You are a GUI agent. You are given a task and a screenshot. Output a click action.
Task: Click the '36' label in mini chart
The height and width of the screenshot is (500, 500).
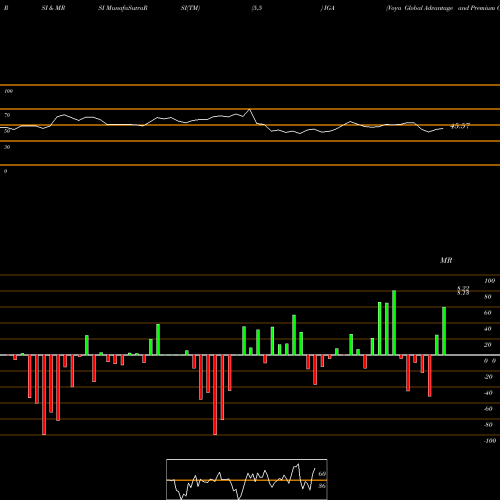pyautogui.click(x=322, y=486)
